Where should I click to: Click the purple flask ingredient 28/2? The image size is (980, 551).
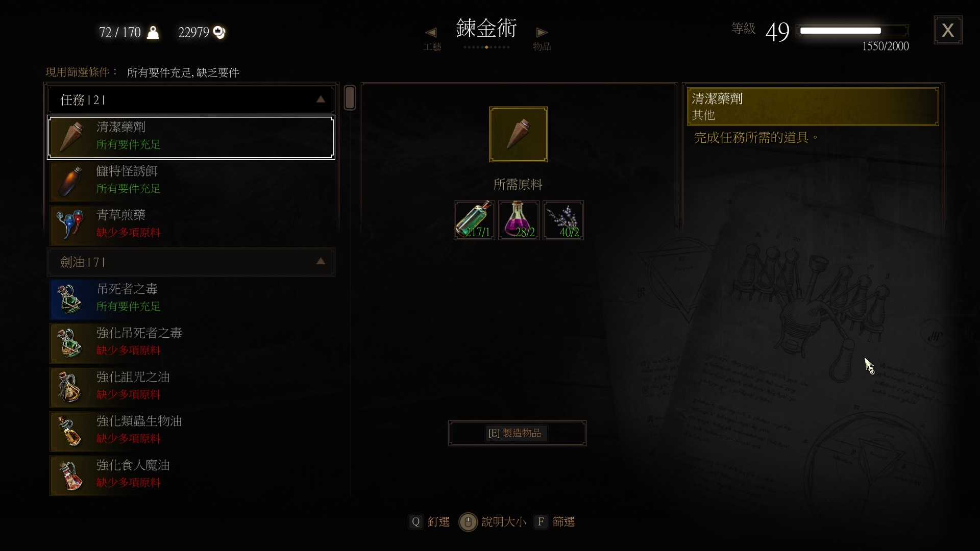pos(519,220)
